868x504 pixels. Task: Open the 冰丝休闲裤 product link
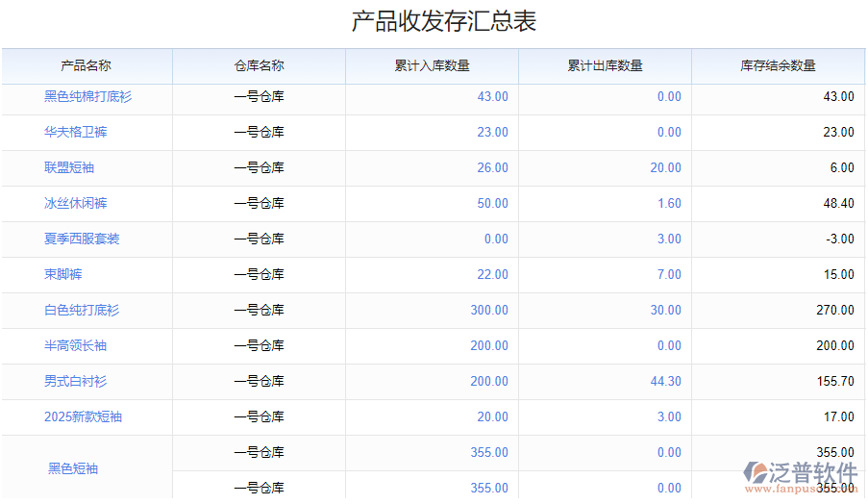pos(75,203)
